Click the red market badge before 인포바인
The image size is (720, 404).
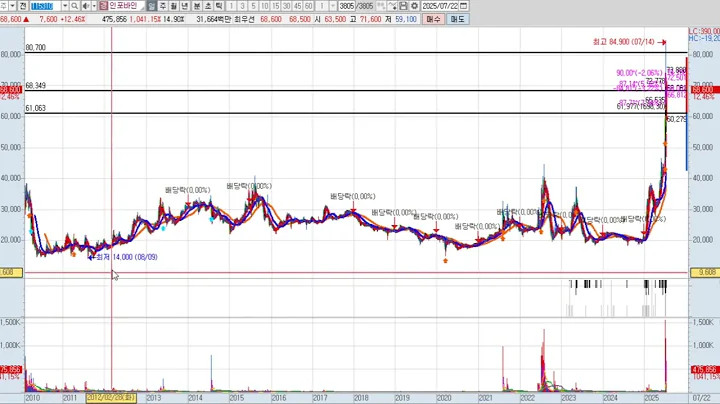[103, 6]
